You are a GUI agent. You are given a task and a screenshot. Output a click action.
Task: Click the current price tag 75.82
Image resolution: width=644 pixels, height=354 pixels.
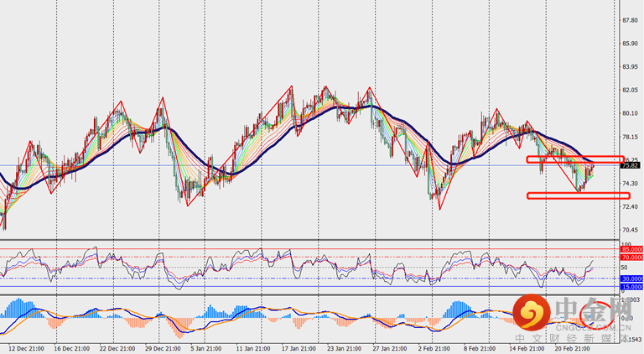coord(631,166)
